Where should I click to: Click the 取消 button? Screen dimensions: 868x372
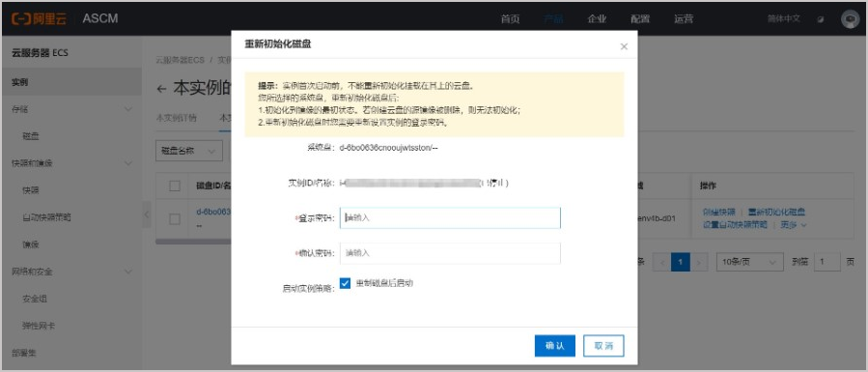(x=604, y=346)
